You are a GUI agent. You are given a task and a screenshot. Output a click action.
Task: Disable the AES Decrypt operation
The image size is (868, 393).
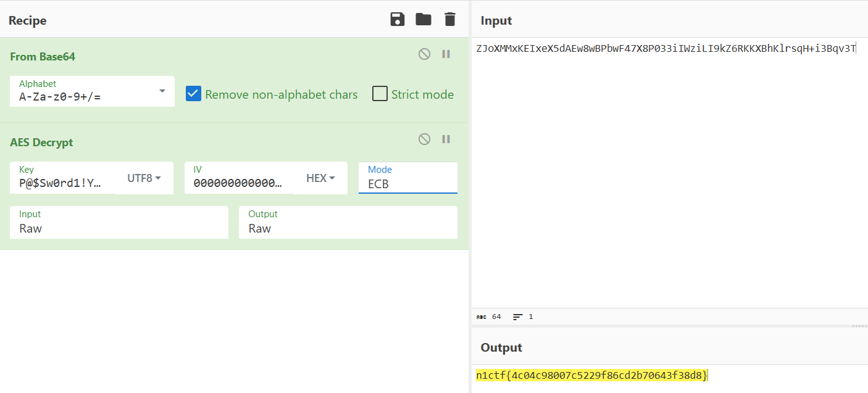click(x=424, y=139)
